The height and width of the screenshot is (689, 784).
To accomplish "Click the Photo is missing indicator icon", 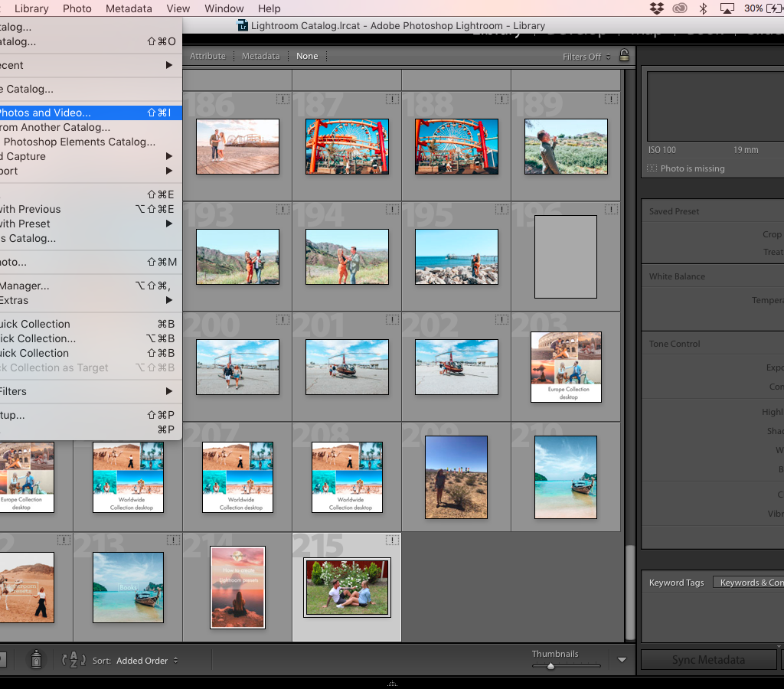I will [652, 168].
